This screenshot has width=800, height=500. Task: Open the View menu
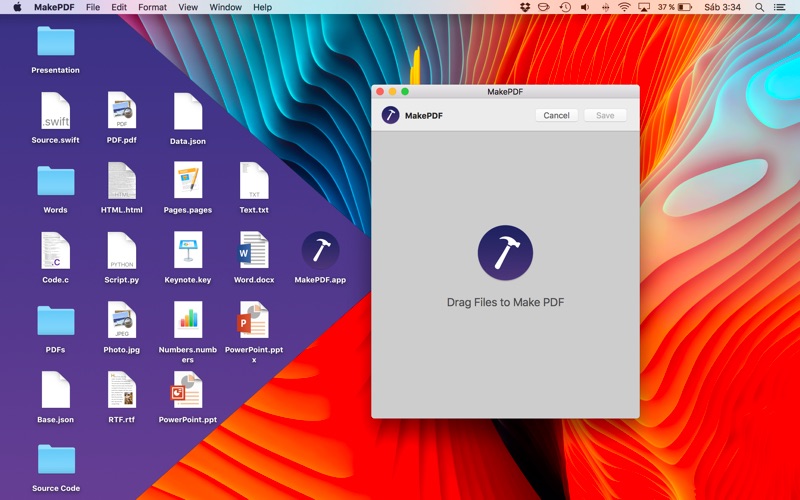(188, 7)
